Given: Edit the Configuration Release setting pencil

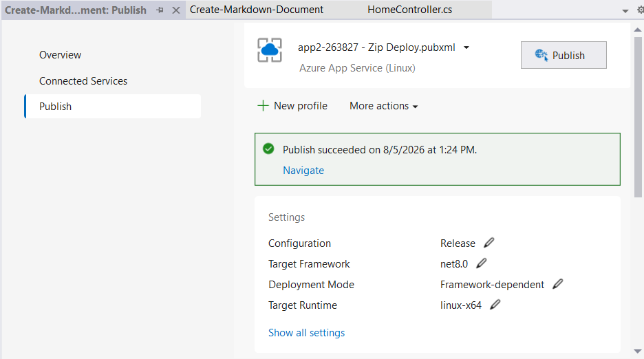Looking at the screenshot, I should click(x=489, y=243).
